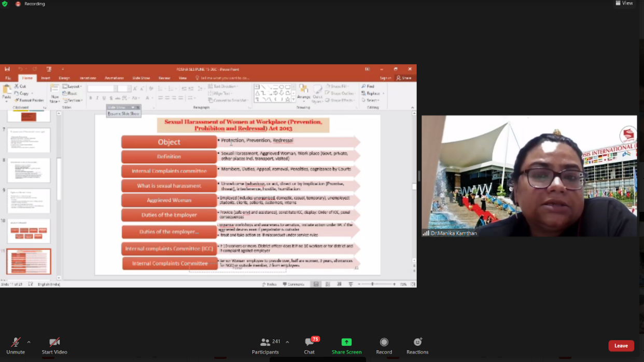Adjust the PowerPoint zoom slider
The height and width of the screenshot is (362, 644).
click(x=372, y=284)
